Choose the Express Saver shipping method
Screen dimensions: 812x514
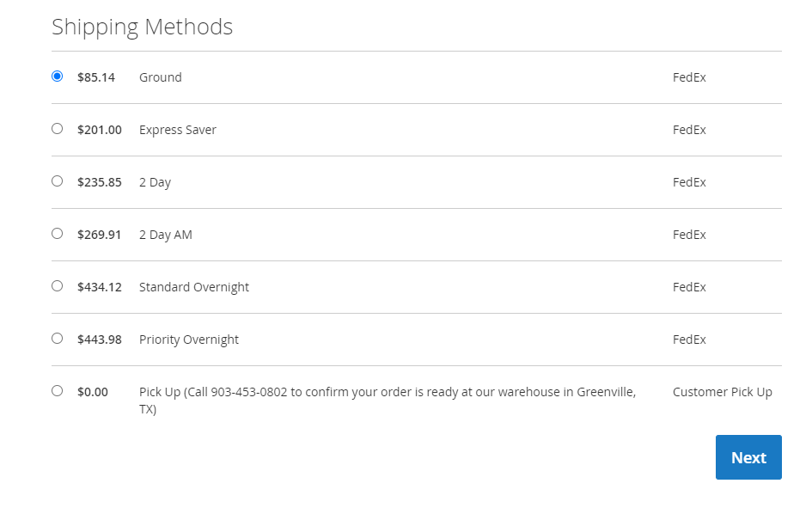(57, 128)
